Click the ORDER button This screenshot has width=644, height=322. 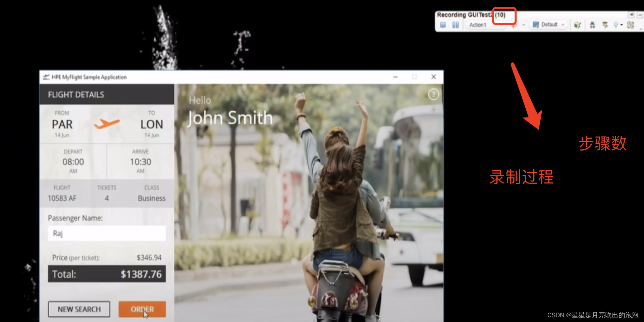tap(142, 309)
